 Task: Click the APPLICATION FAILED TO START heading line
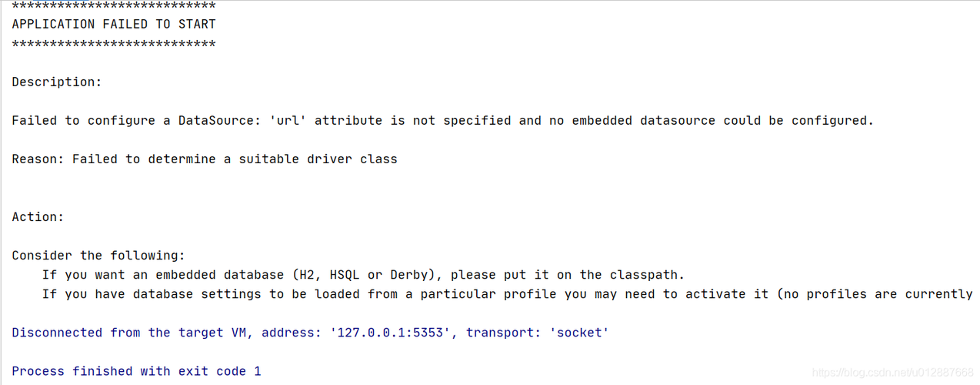click(x=114, y=24)
